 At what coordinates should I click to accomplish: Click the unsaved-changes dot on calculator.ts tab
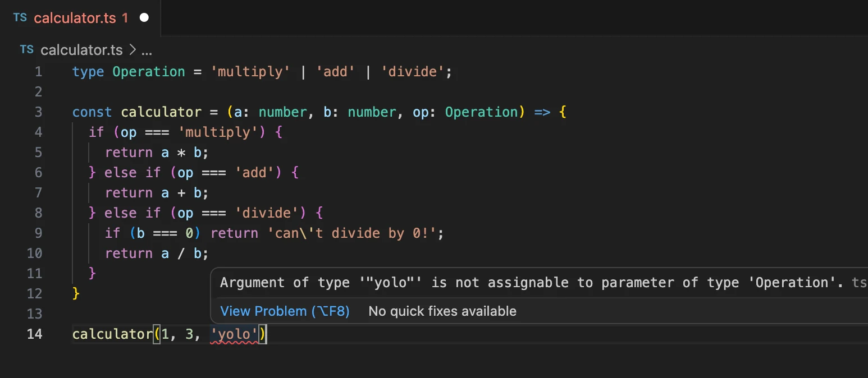144,18
